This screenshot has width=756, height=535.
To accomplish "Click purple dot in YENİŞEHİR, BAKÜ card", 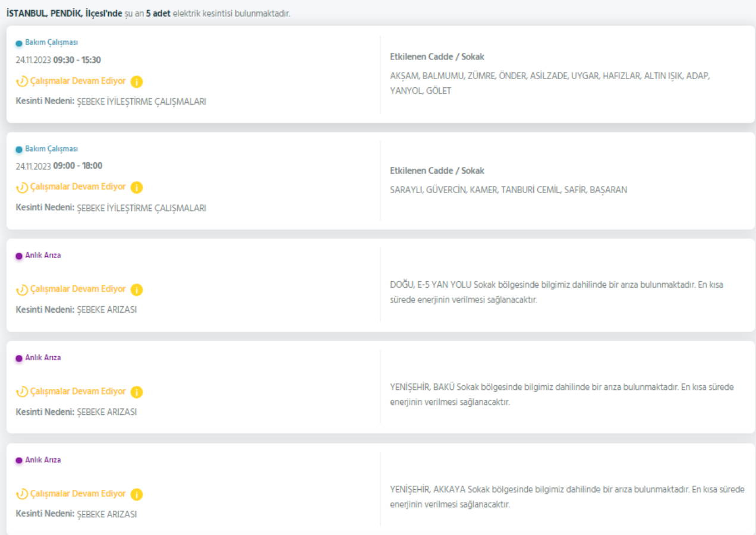I will [x=19, y=358].
